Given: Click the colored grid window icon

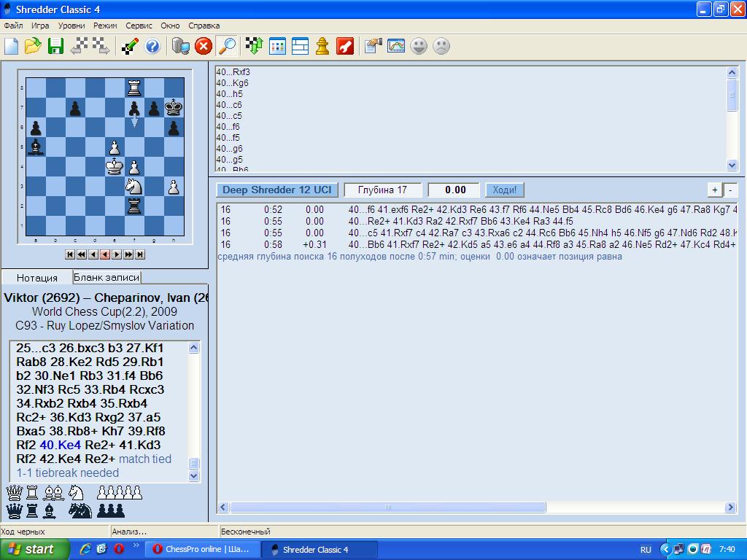Looking at the screenshot, I should (x=277, y=46).
